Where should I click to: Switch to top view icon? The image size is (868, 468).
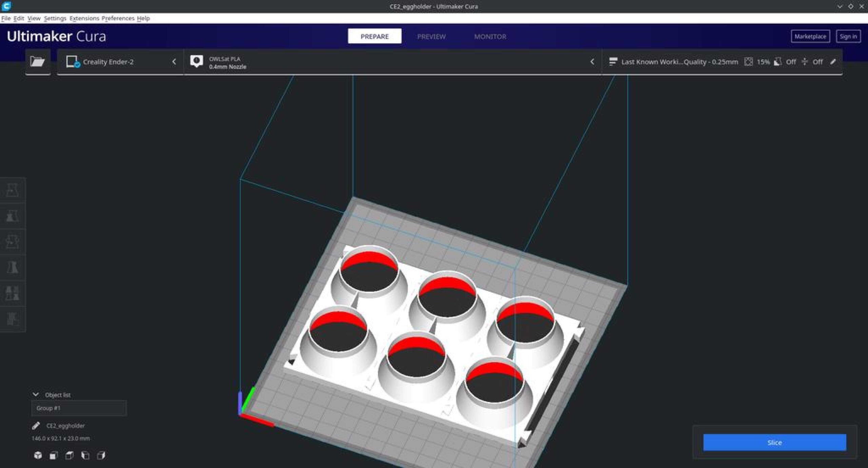[70, 455]
